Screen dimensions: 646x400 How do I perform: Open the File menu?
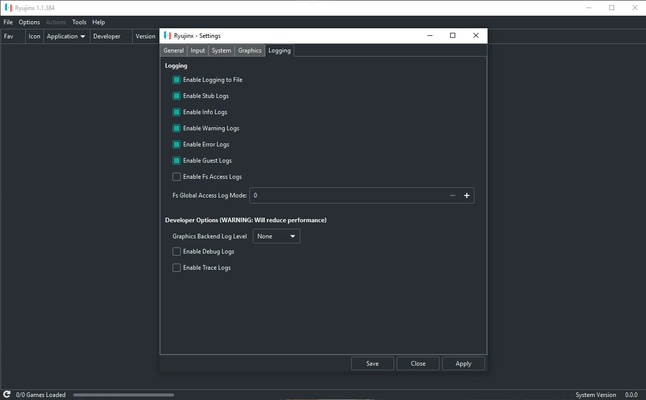8,22
